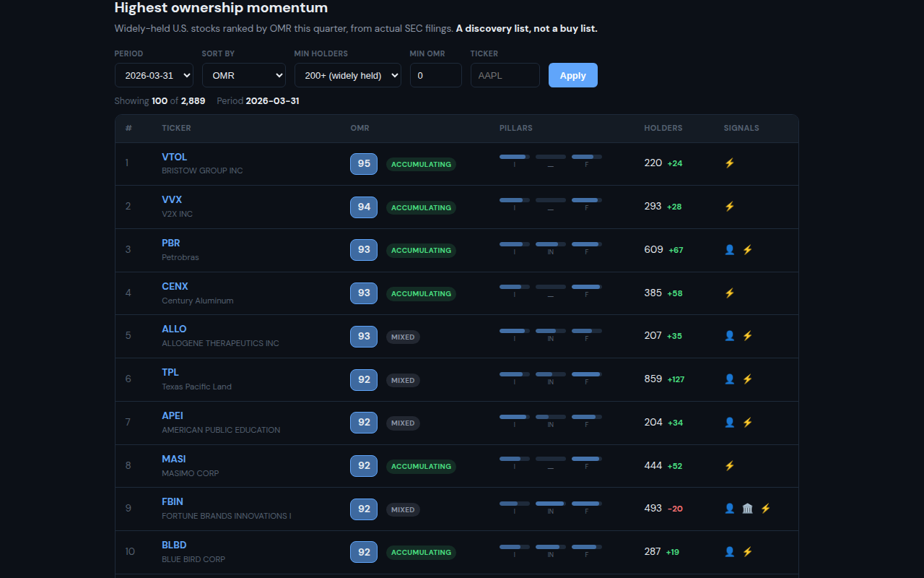Click the MIXED tag for ALLO
This screenshot has height=578, width=924.
point(403,337)
